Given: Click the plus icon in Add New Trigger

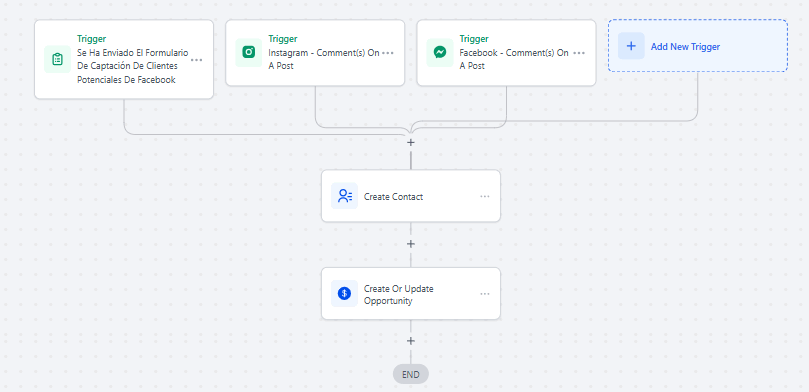Looking at the screenshot, I should click(x=631, y=46).
